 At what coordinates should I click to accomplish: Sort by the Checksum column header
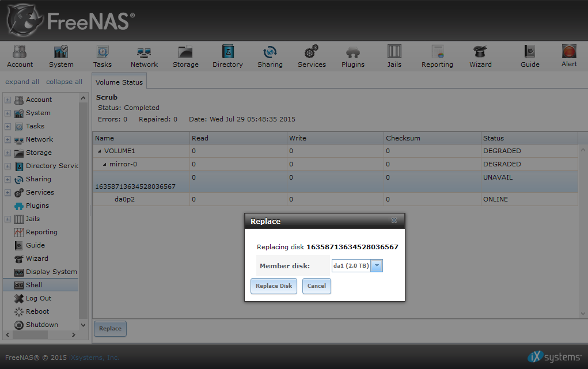pyautogui.click(x=433, y=138)
